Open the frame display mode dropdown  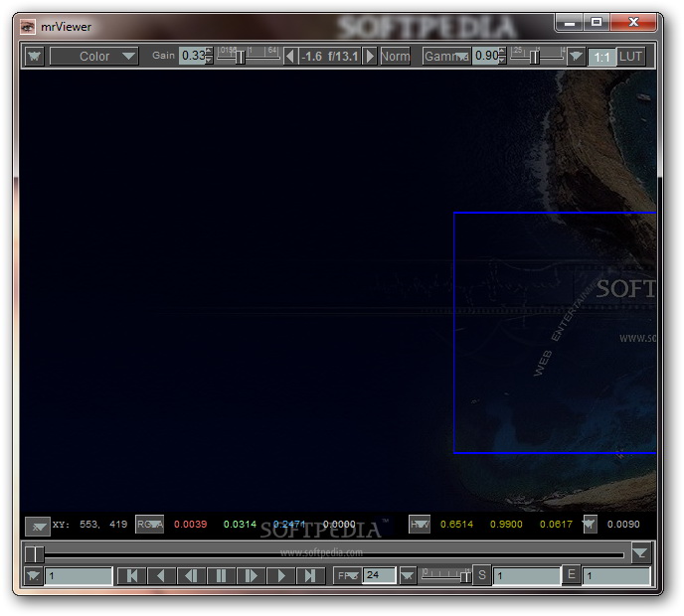point(34,576)
